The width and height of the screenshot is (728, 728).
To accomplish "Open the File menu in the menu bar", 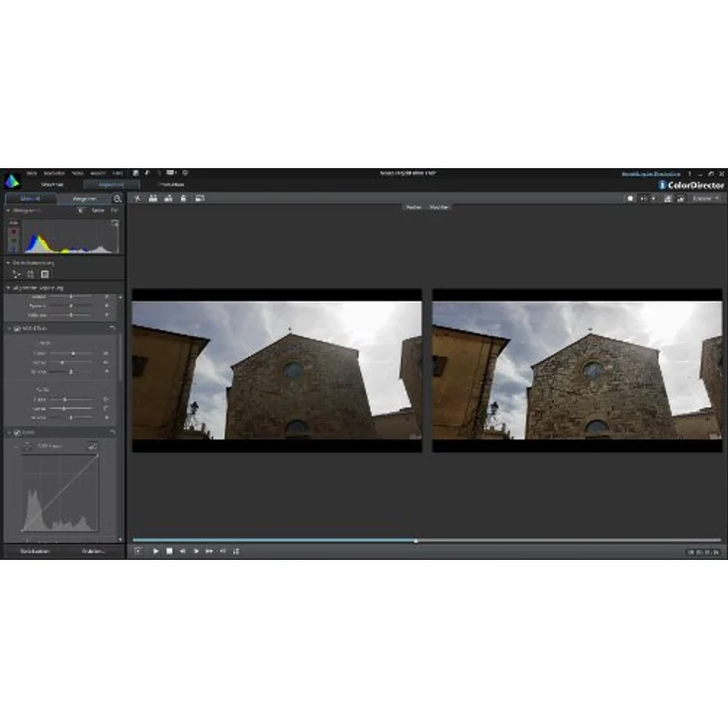I will 31,174.
